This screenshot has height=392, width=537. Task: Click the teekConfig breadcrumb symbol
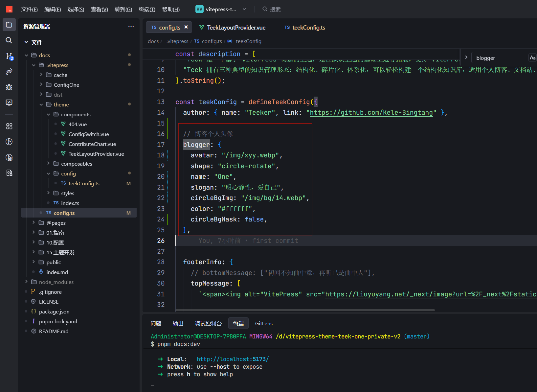[x=248, y=41]
